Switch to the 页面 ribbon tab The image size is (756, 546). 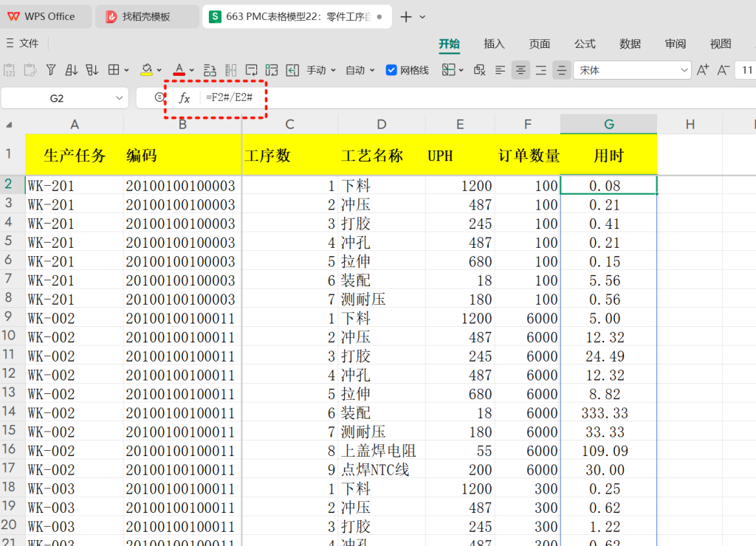[540, 44]
